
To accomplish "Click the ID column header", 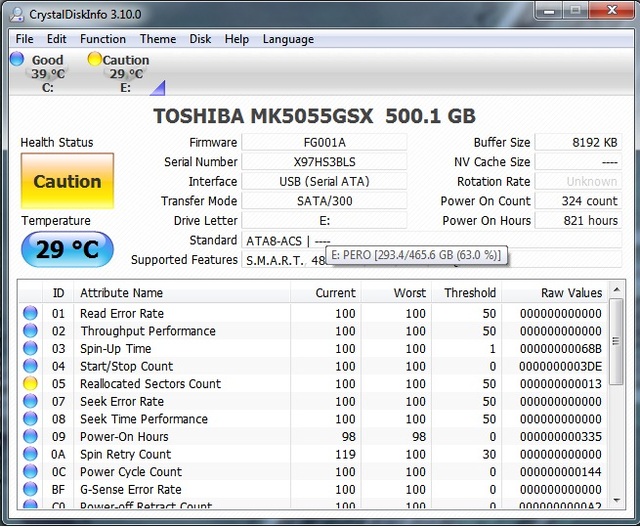I will (x=58, y=293).
